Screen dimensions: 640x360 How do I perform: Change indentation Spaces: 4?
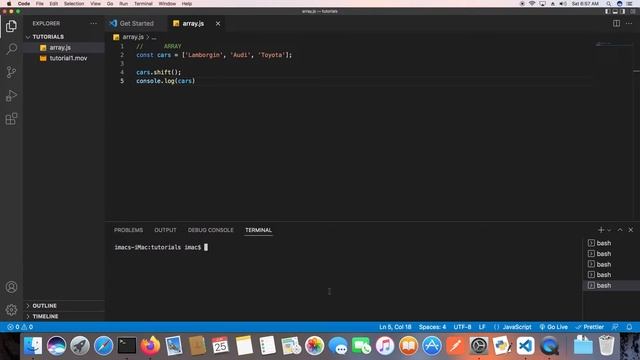point(432,327)
